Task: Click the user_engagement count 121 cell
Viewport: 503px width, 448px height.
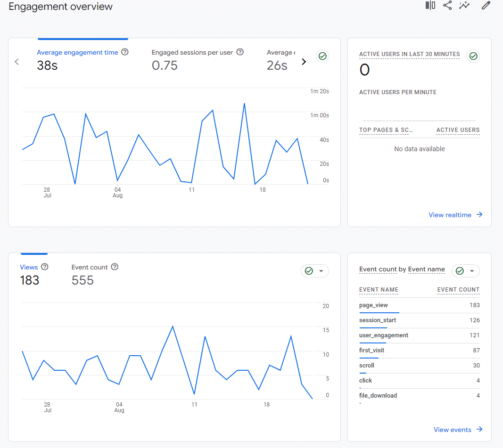Action: 474,335
